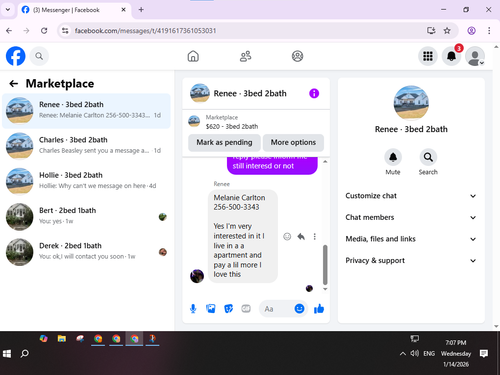Mute the chat using bell icon
Image resolution: width=500 pixels, height=375 pixels.
(393, 157)
